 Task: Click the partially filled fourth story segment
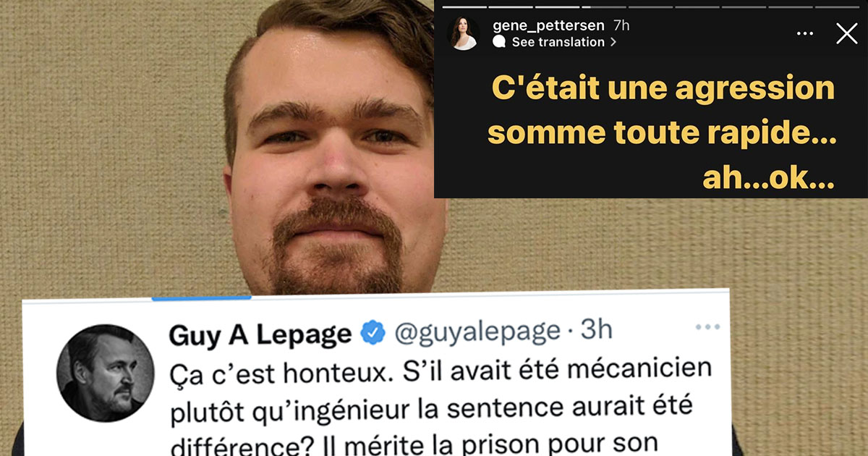[604, 7]
